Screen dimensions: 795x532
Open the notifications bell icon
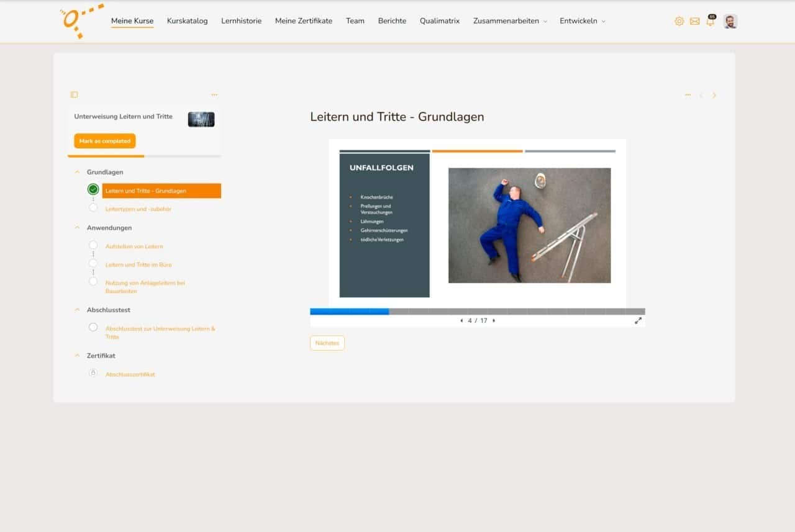point(710,22)
